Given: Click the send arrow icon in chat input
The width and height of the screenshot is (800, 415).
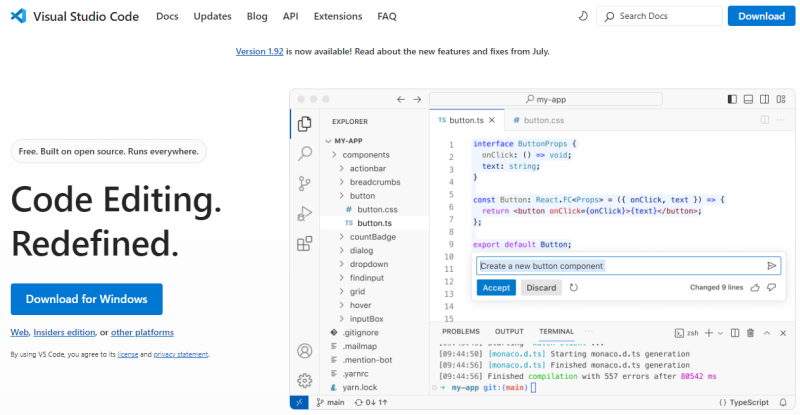Looking at the screenshot, I should pos(771,266).
